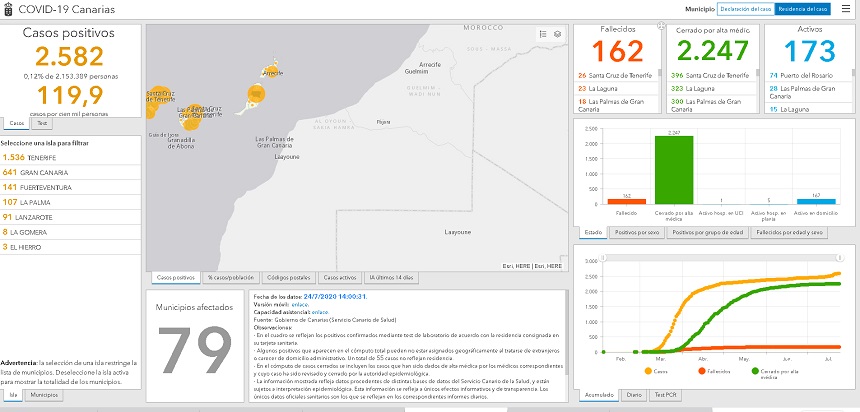This screenshot has width=860, height=412.
Task: Select Residencia del caso option
Action: tap(803, 9)
